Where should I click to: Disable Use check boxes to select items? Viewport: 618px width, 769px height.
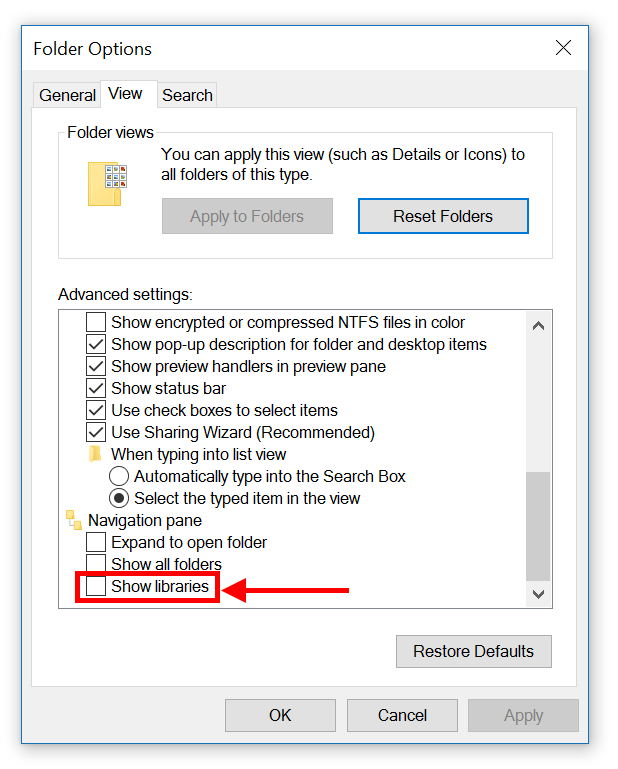[96, 410]
